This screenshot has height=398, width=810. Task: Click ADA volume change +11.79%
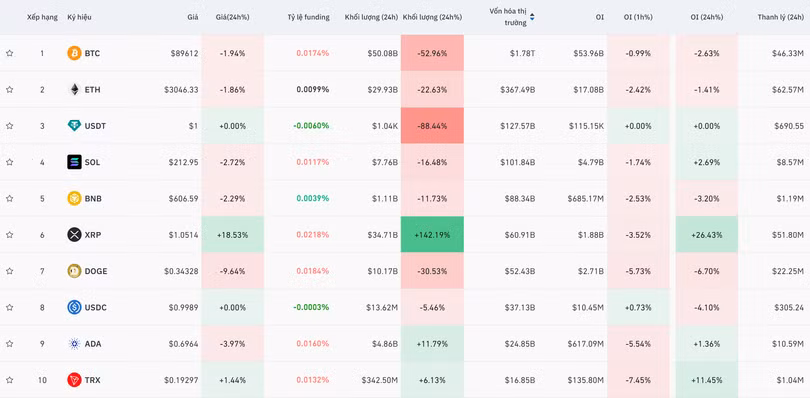tap(432, 344)
